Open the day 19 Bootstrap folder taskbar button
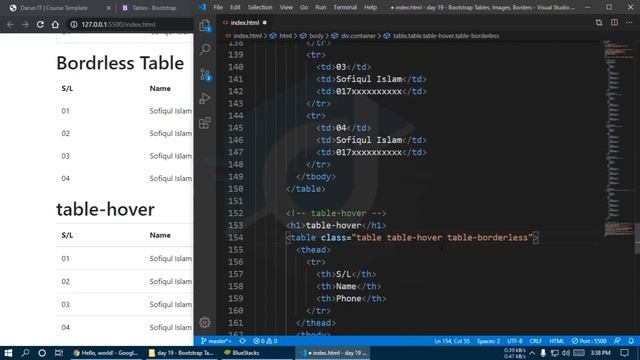This screenshot has height=360, width=640. coord(181,353)
